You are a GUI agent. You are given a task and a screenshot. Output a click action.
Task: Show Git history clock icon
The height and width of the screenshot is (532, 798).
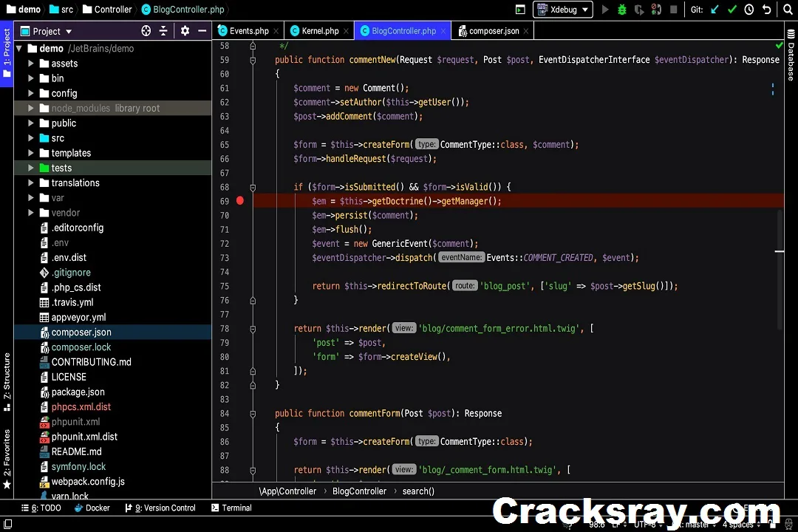(x=749, y=9)
